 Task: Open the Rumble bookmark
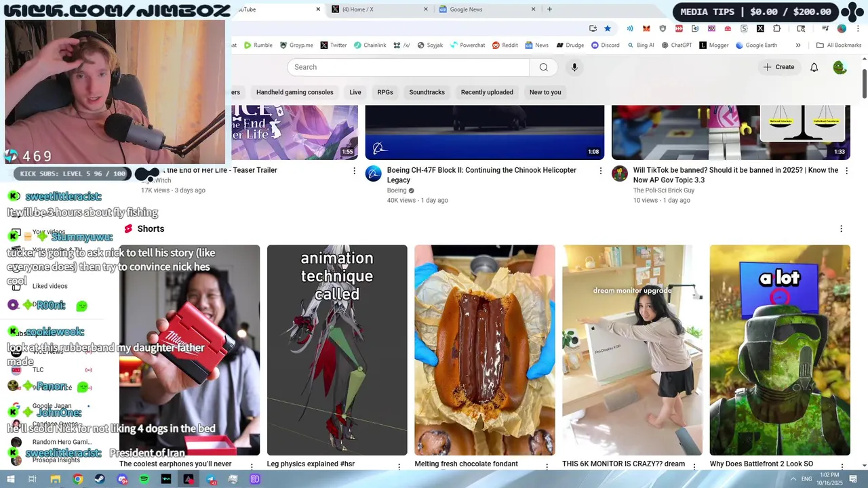click(258, 45)
